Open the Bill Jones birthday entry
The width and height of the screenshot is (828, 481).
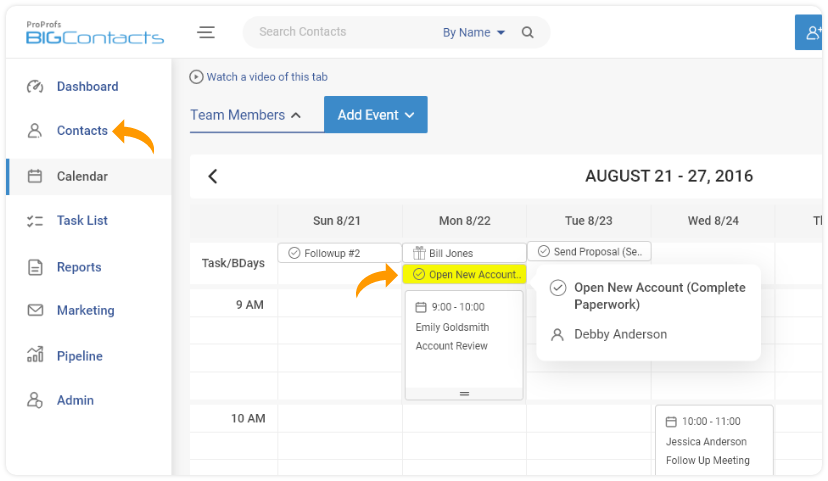point(464,253)
